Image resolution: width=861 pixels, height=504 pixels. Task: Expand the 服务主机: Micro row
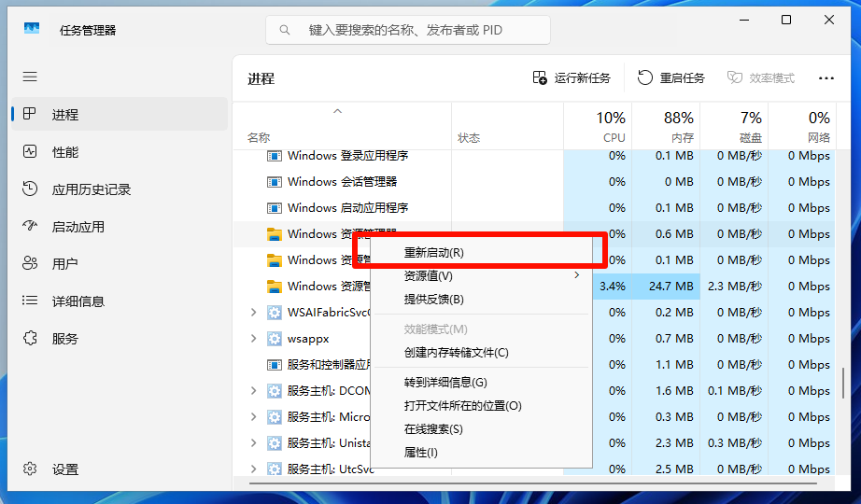pos(253,416)
